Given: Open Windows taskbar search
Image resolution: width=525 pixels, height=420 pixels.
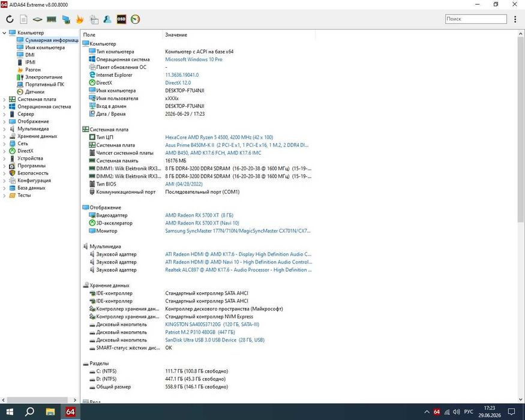Looking at the screenshot, I should (x=29, y=412).
